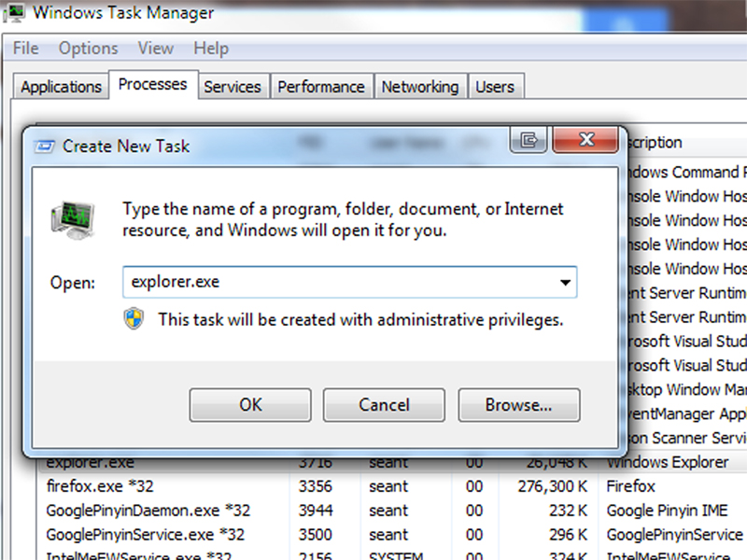Switch to the Services tab
The height and width of the screenshot is (560, 747).
pyautogui.click(x=233, y=87)
